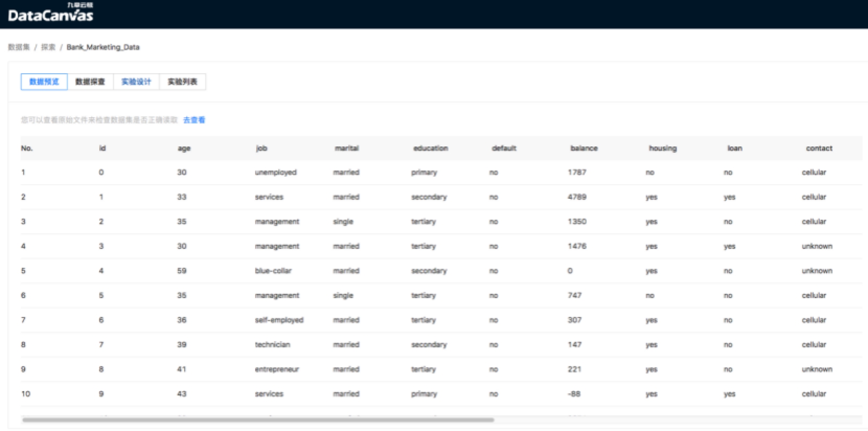Image resolution: width=868 pixels, height=431 pixels.
Task: Go to the 探索 breadcrumb
Action: point(48,47)
